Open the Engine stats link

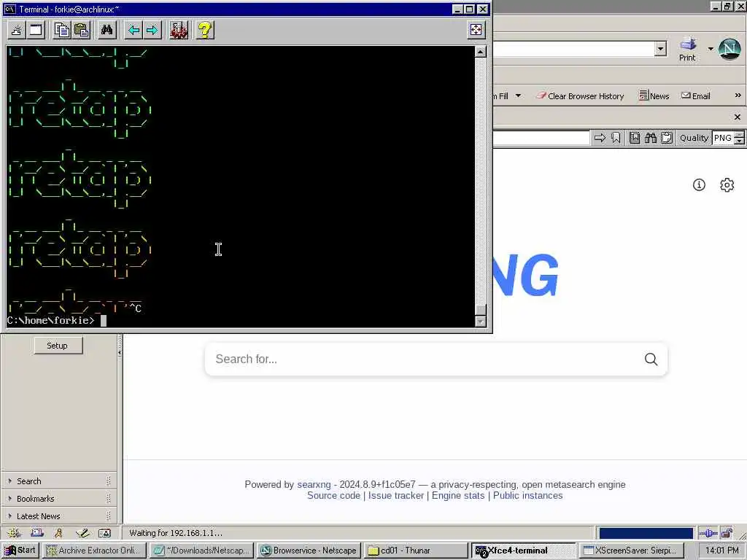[458, 496]
